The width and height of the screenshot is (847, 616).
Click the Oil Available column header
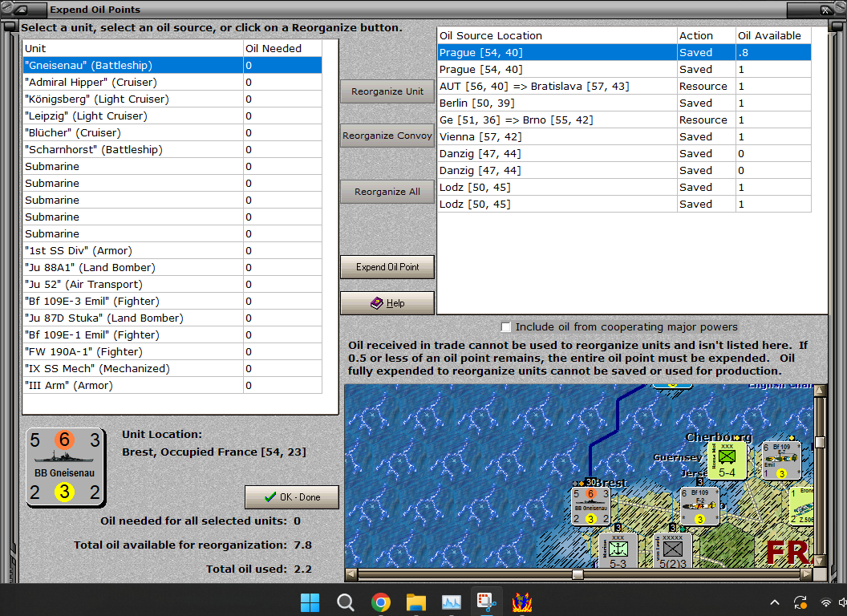tap(773, 35)
